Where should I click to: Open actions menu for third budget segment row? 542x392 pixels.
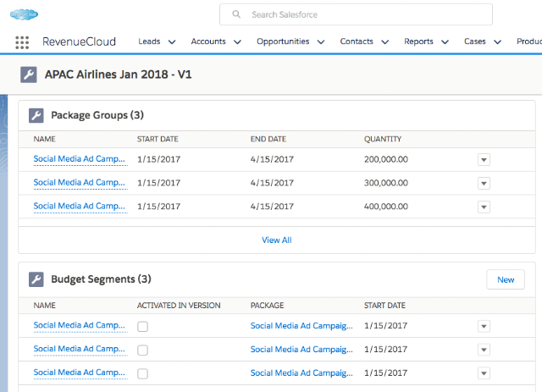tap(484, 373)
